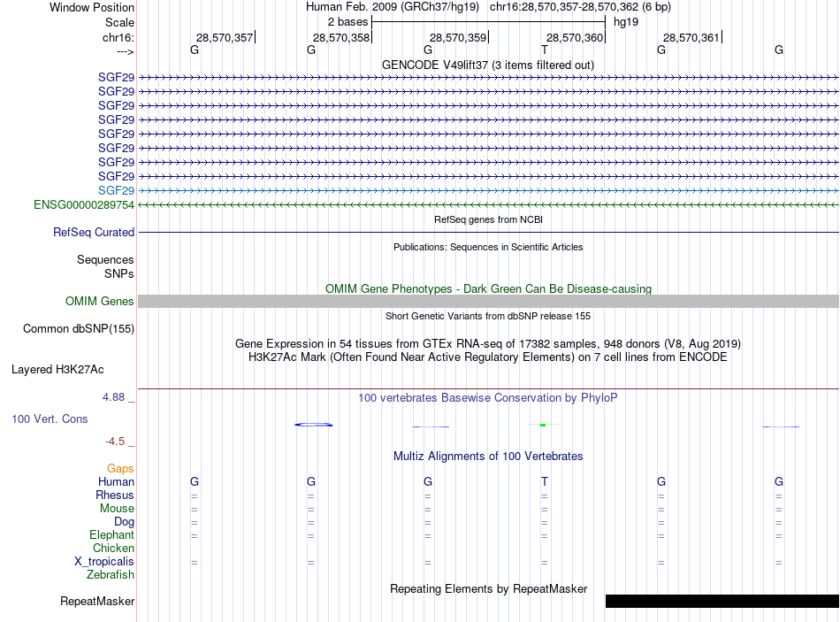Click the RefSeq Curated intron line
840x622 pixels.
click(489, 232)
